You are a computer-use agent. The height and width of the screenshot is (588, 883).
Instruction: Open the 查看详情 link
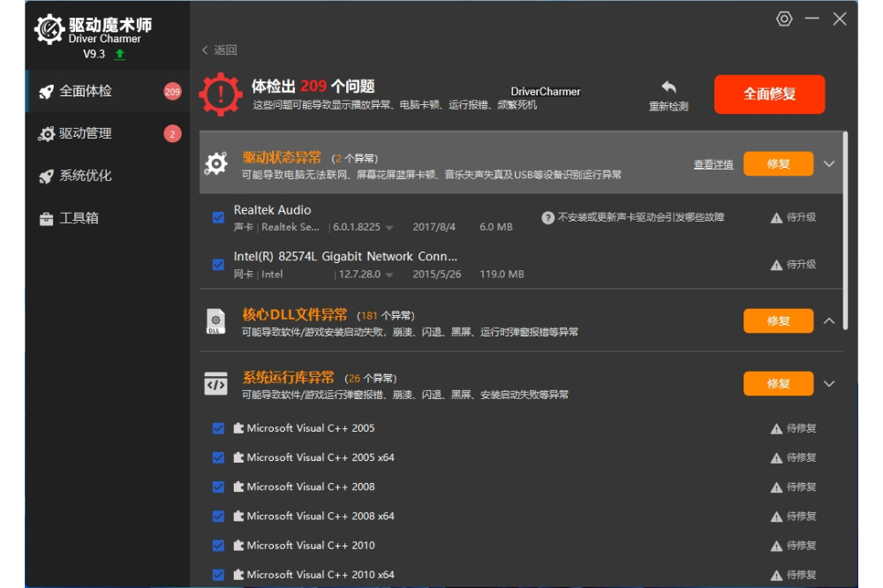tap(713, 164)
